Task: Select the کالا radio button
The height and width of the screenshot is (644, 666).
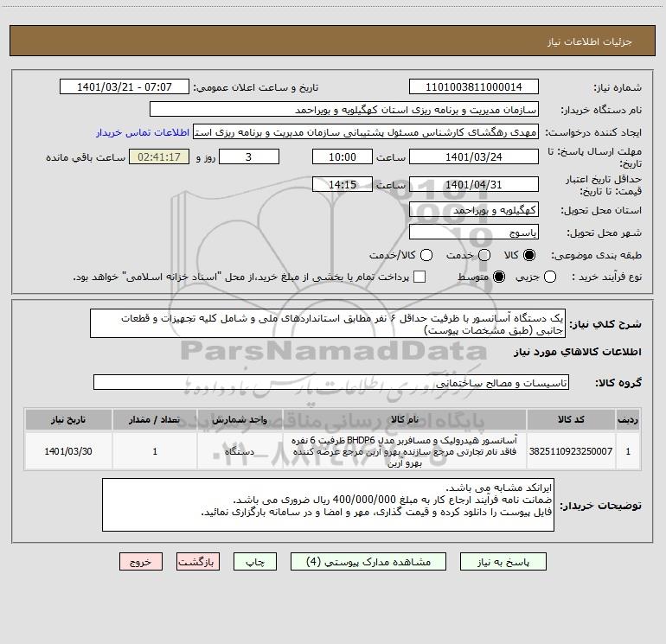Action: point(529,255)
